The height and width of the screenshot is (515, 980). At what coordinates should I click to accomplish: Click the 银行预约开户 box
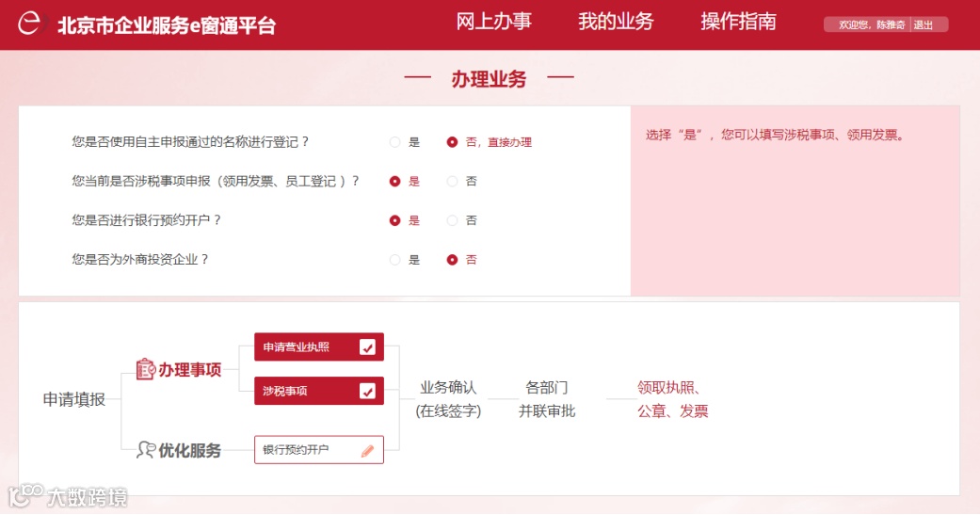tap(319, 450)
